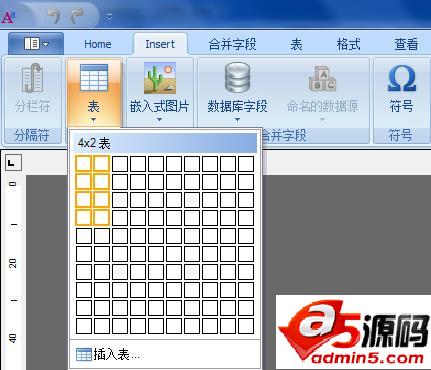This screenshot has height=370, width=431.
Task: Select the Insert ribbon tab
Action: [160, 44]
